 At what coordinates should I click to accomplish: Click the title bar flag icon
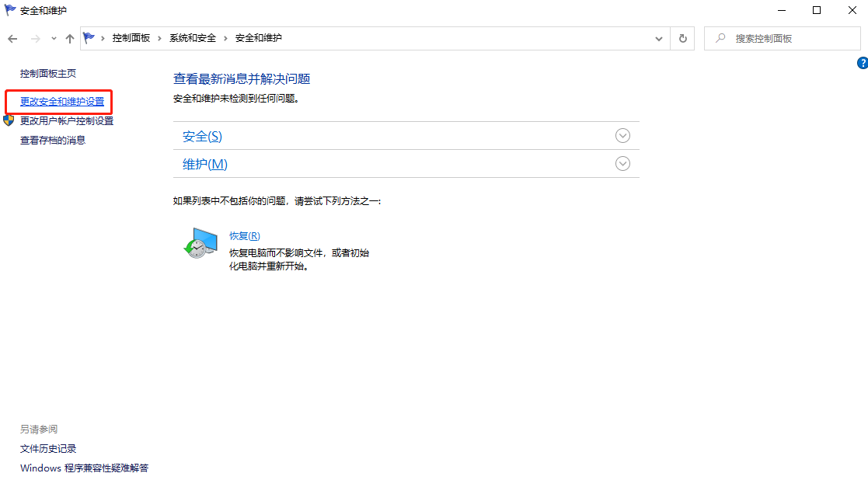pyautogui.click(x=9, y=10)
